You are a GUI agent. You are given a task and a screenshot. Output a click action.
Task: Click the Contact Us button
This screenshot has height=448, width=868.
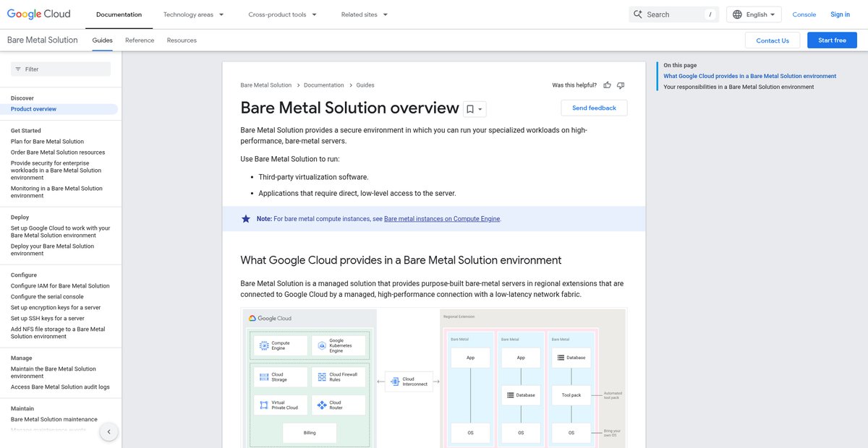[x=773, y=40]
